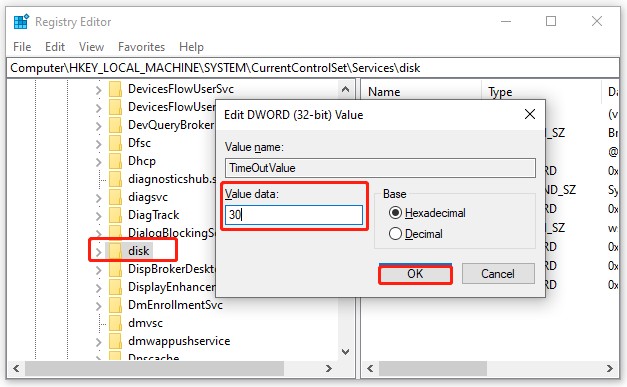Click the values pane horizontal scrollbar thumb
Screen dimensions: 627x387
pos(433,368)
